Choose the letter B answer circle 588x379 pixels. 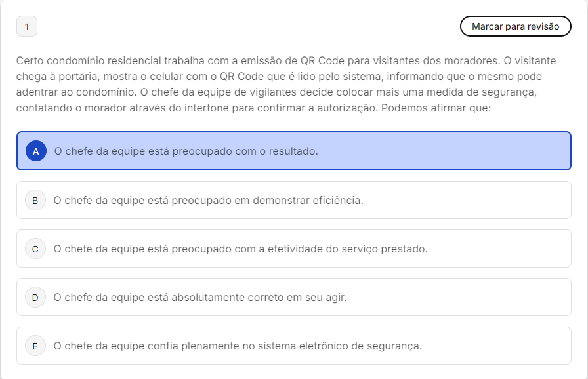coord(35,200)
